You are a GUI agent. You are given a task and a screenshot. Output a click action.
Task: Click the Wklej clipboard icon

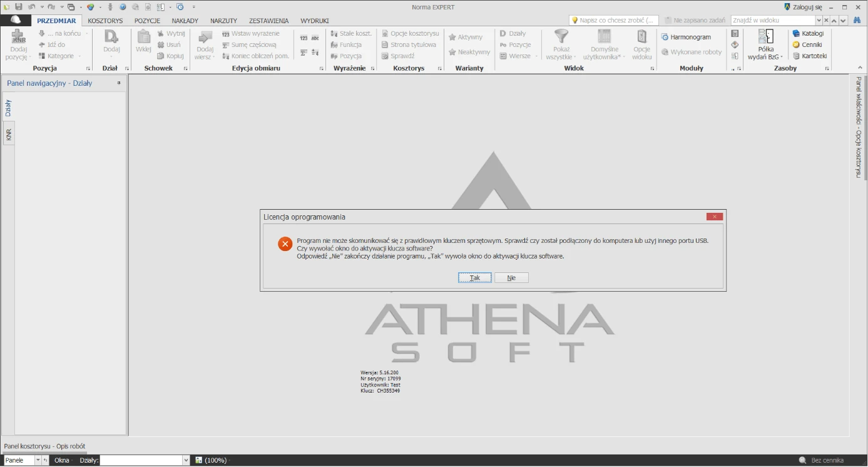click(x=143, y=36)
